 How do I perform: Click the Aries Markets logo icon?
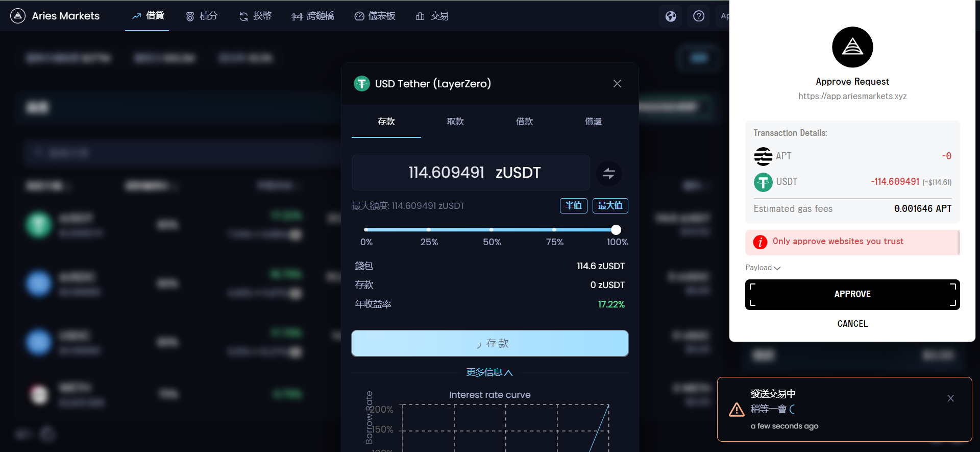(x=18, y=16)
